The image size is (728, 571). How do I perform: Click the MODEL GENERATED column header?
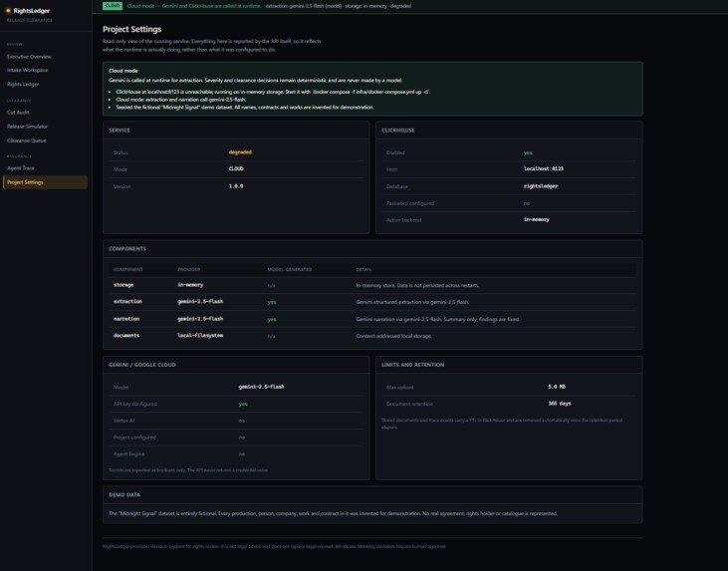click(x=289, y=269)
